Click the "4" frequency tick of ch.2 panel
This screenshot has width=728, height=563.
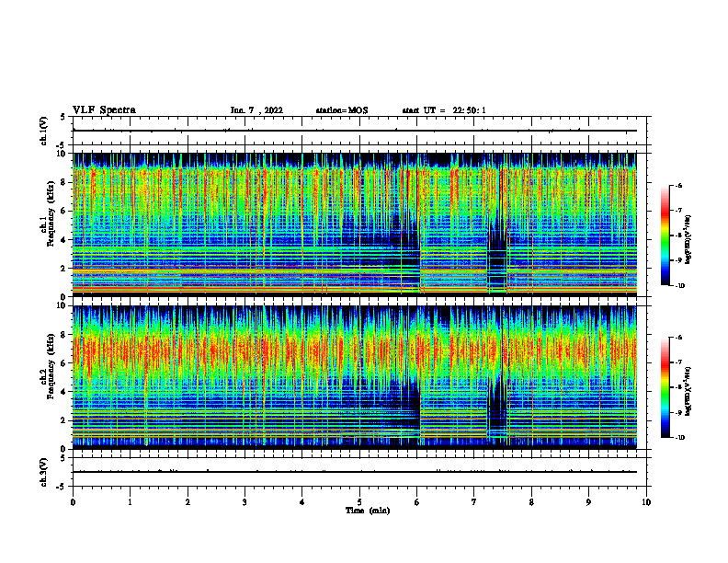(64, 392)
